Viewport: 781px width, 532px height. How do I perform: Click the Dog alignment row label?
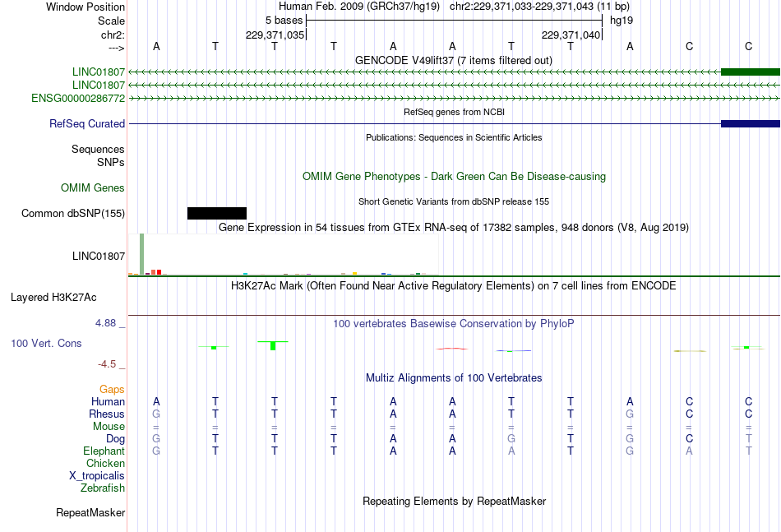115,439
